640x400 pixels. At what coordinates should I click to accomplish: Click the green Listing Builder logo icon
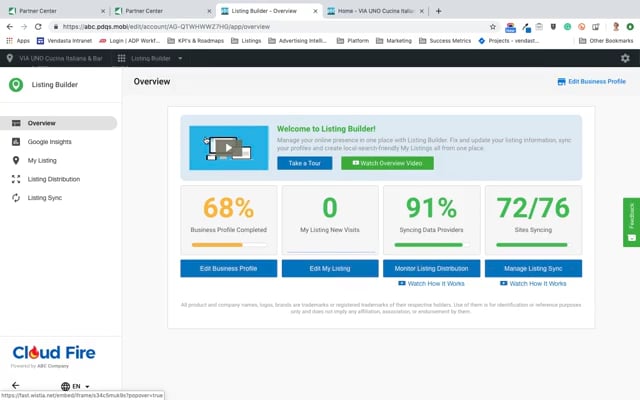tap(16, 84)
